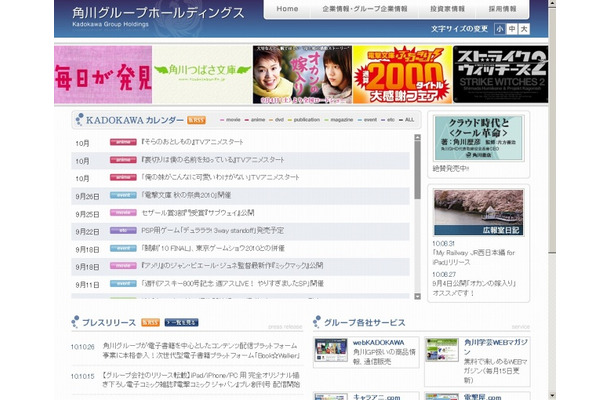The width and height of the screenshot is (610, 400).
Task: Open 週刊アスキー800号記念 entry
Action: (x=232, y=283)
